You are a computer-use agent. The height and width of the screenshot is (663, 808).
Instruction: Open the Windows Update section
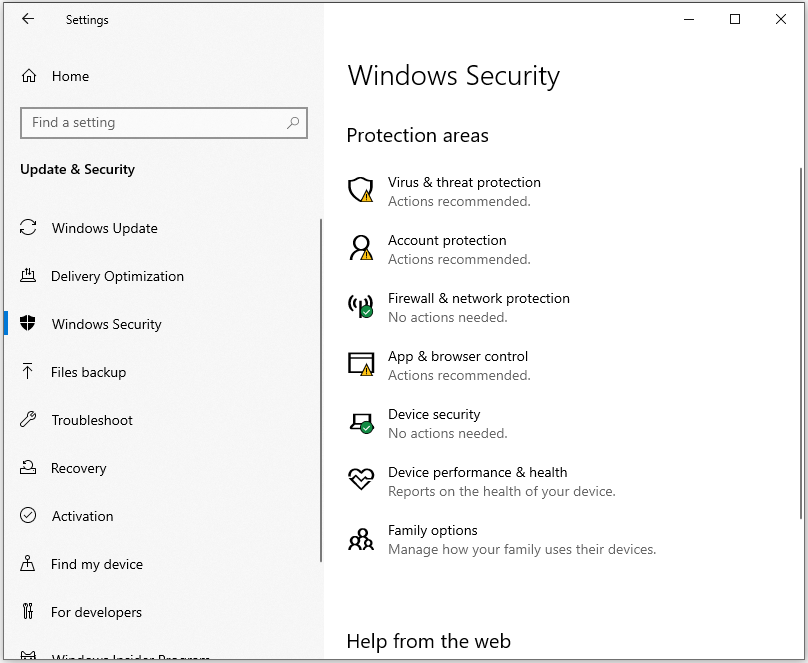(104, 228)
